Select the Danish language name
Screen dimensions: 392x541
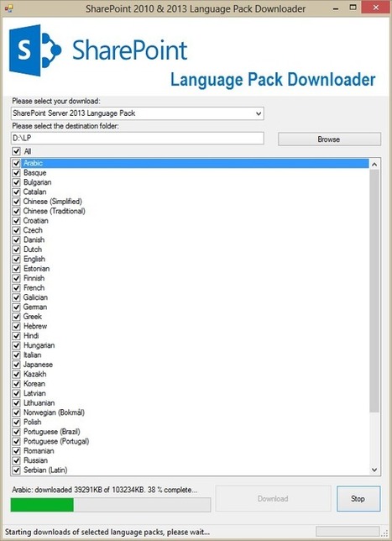pos(34,239)
